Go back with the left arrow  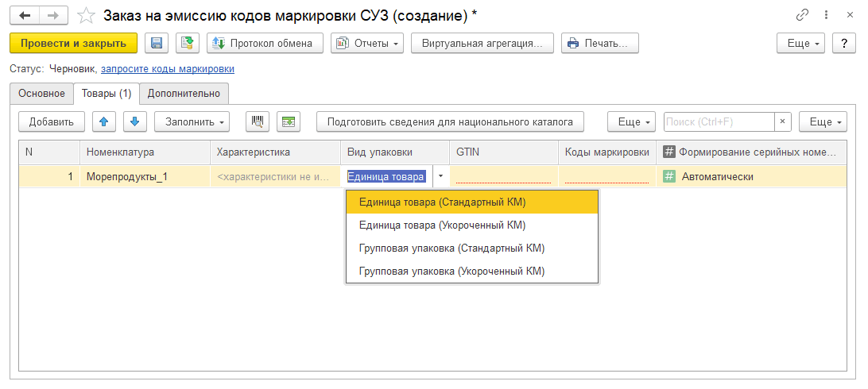coord(25,15)
